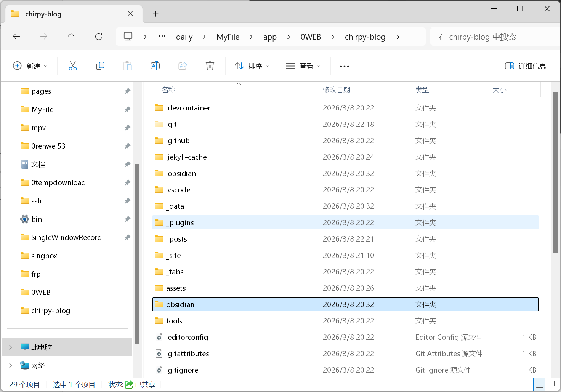Screen dimensions: 561x392
Task: Click the MyFile breadcrumb segment
Action: pos(228,37)
